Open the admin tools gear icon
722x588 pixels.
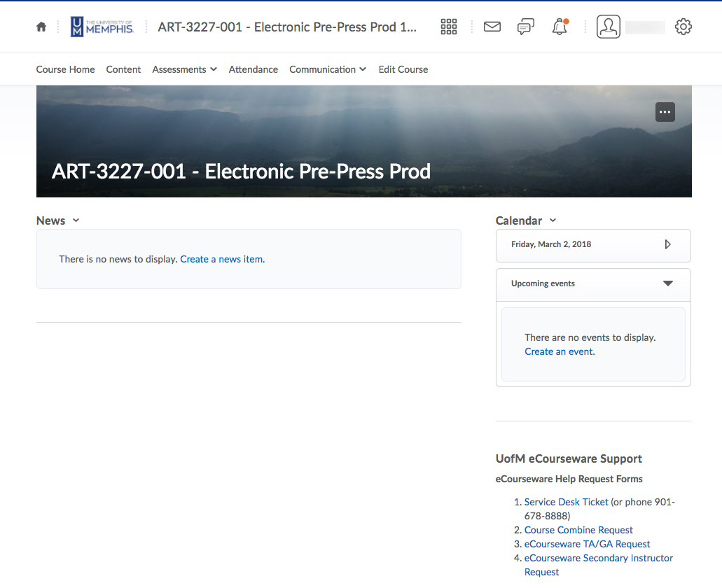pos(683,27)
